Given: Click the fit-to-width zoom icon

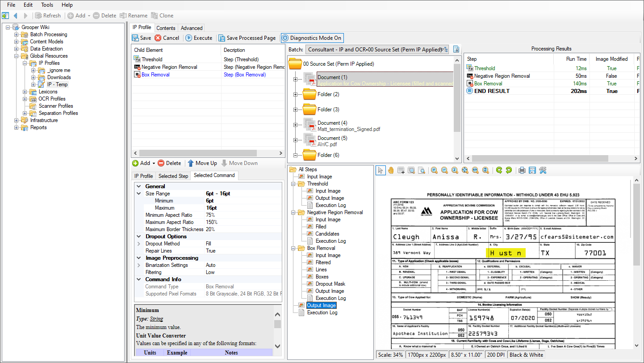Looking at the screenshot, I should [475, 170].
